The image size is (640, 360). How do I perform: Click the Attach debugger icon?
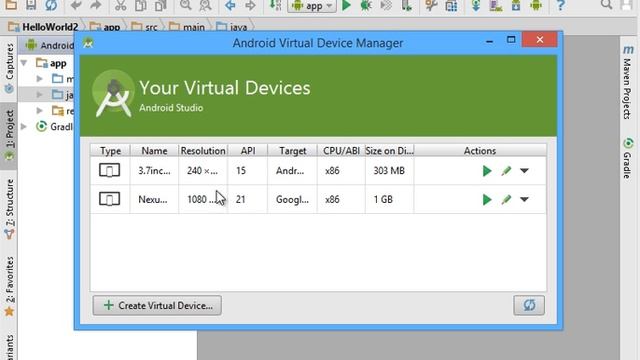point(407,5)
